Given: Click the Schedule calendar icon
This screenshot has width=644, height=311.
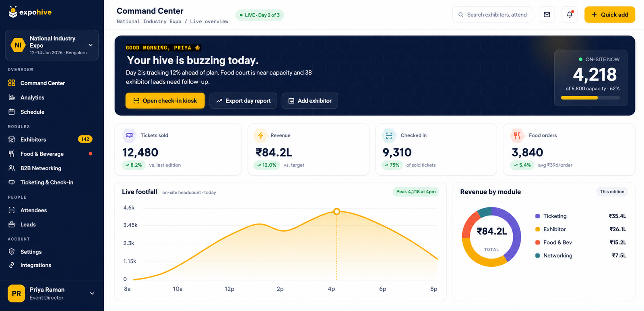Looking at the screenshot, I should click(12, 112).
